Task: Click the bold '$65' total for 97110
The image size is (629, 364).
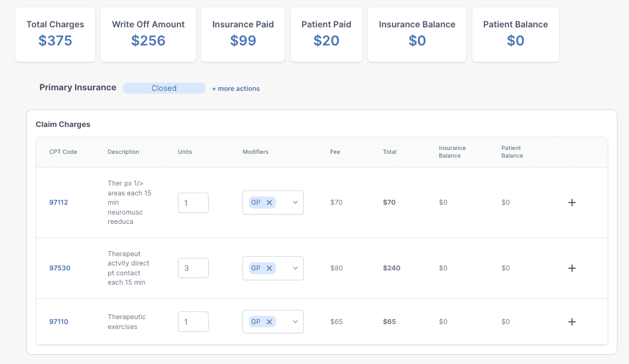Action: (x=389, y=322)
